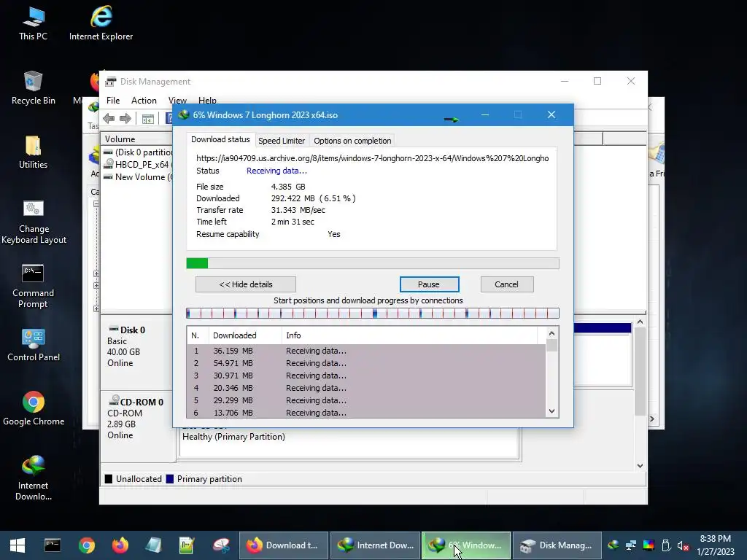The height and width of the screenshot is (560, 747).
Task: Open Change Keyboard Layout shortcut
Action: pyautogui.click(x=34, y=222)
